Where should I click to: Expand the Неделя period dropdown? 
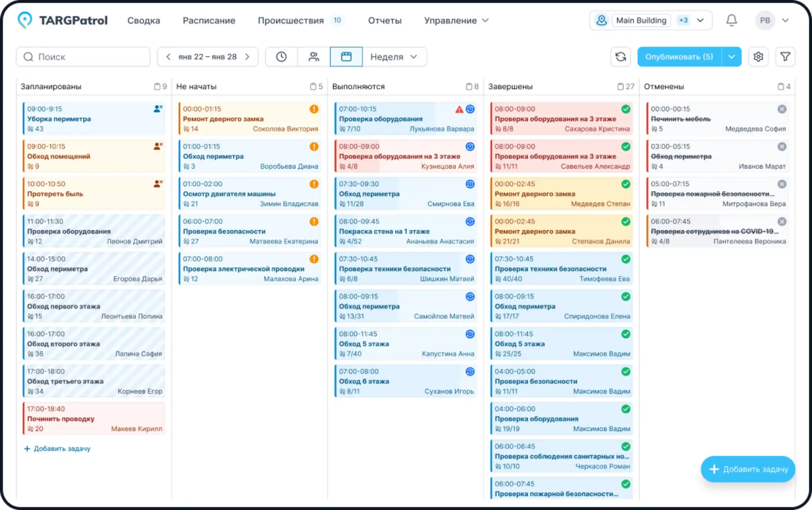tap(394, 57)
